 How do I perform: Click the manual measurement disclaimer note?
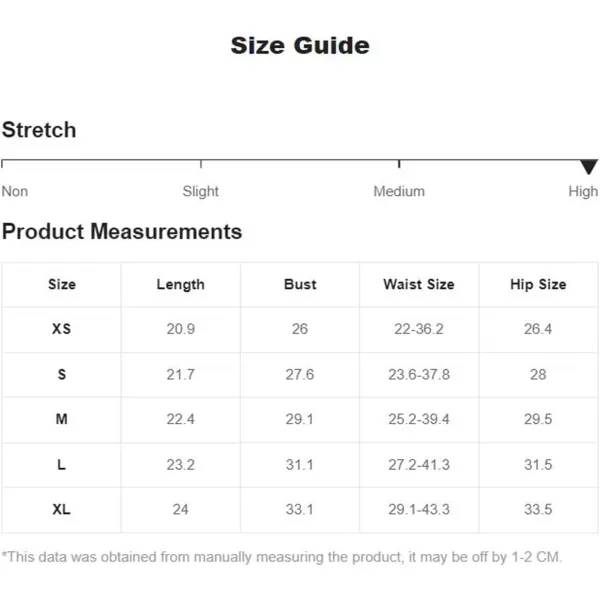click(x=282, y=557)
